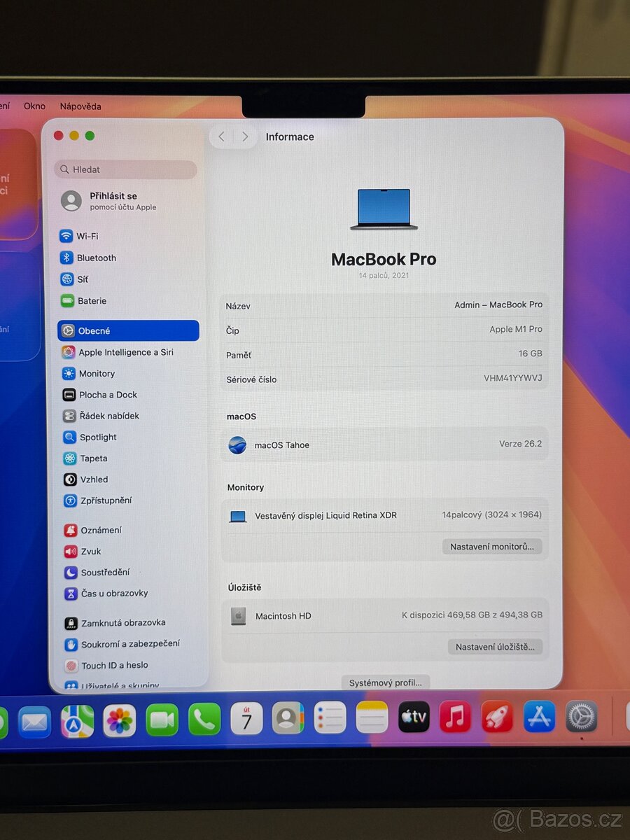Launch Contacts from the Dock

tap(288, 717)
